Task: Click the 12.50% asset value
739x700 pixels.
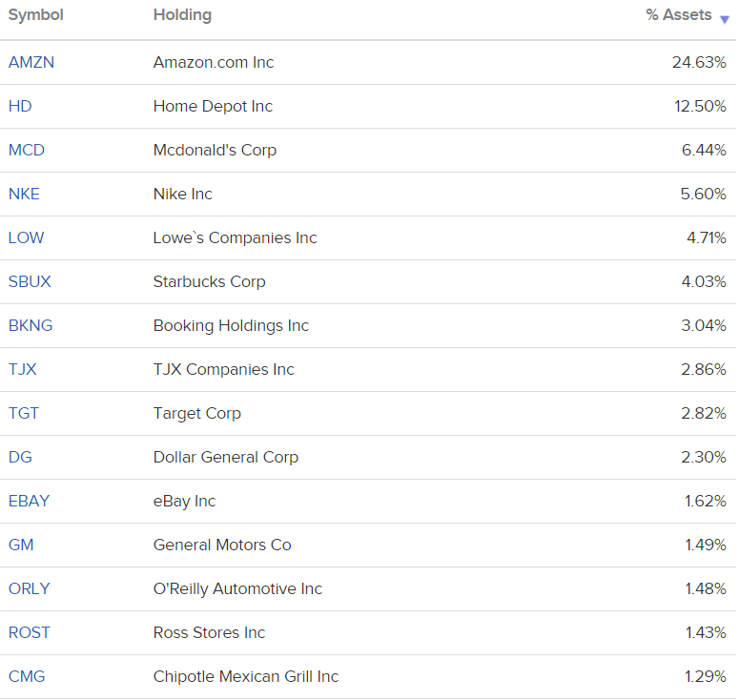Action: coord(700,106)
